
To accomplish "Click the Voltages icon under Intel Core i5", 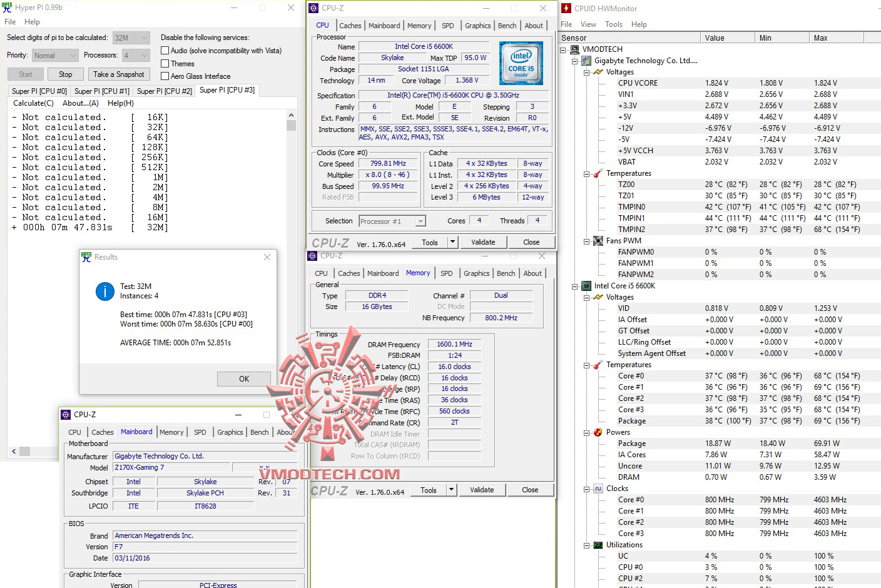I will click(x=598, y=297).
